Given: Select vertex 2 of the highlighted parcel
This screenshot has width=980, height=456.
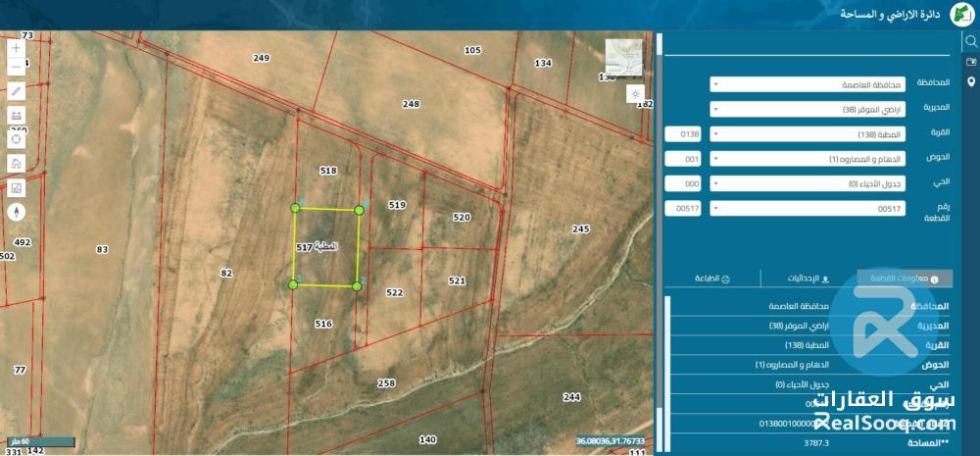Looking at the screenshot, I should click(357, 286).
